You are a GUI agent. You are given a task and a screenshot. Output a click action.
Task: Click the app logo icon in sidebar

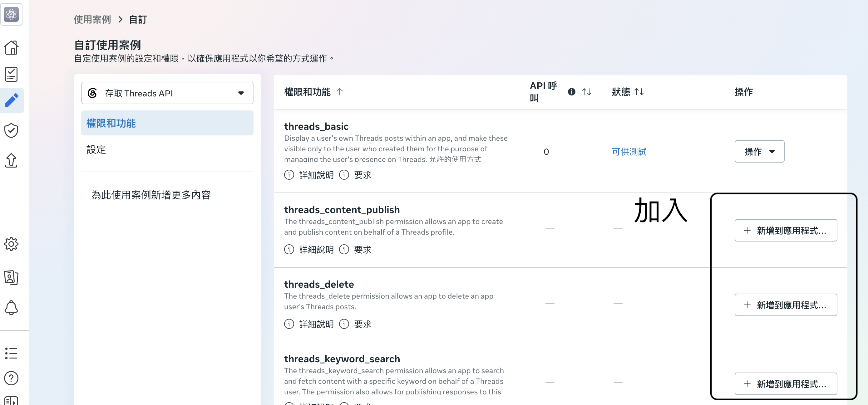pyautogui.click(x=11, y=14)
